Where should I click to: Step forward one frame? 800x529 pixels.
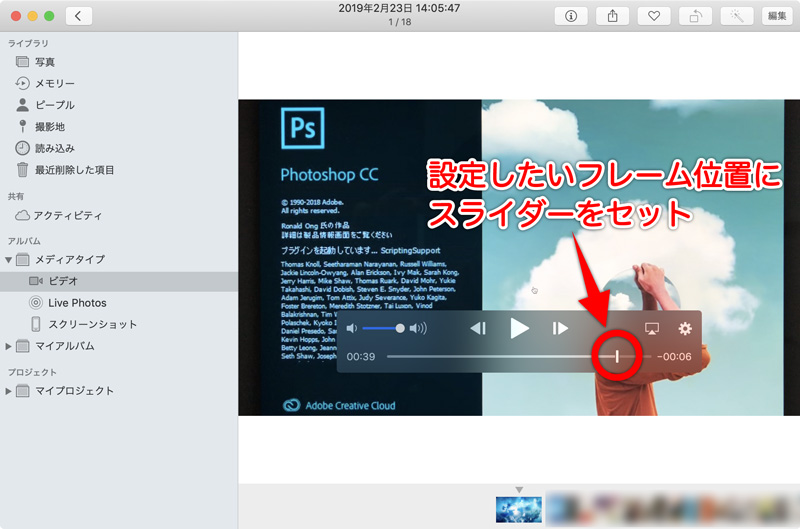pos(560,329)
